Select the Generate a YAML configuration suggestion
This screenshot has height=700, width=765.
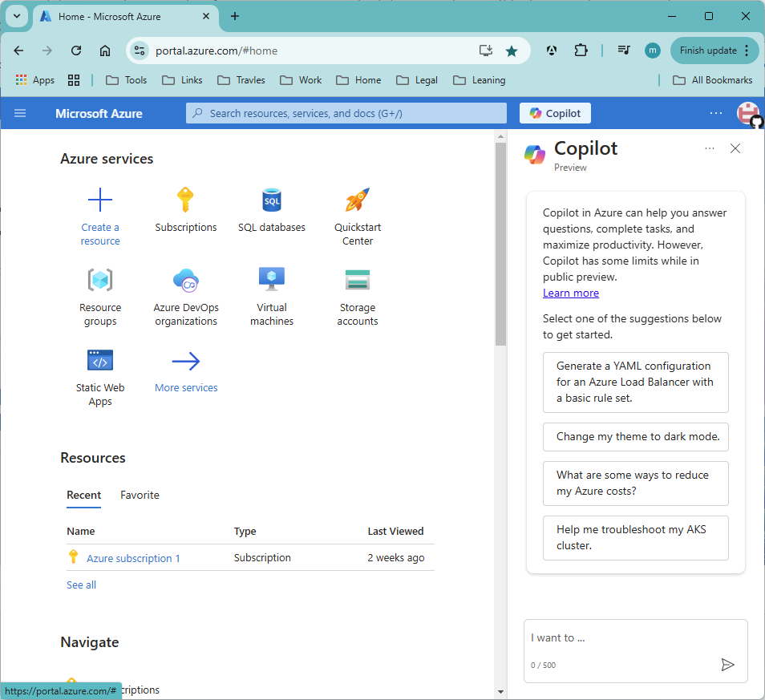click(636, 382)
